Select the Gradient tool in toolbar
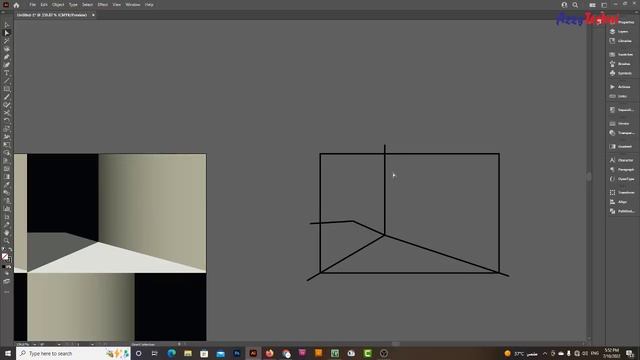 click(7, 177)
